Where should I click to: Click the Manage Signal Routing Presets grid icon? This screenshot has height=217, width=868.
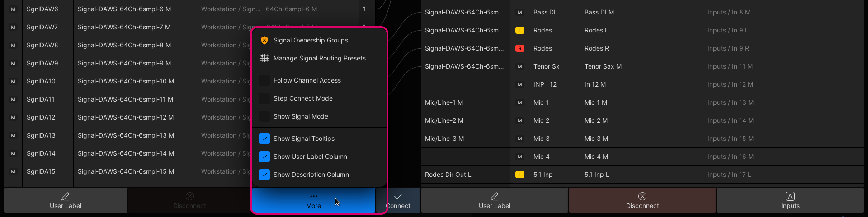click(264, 58)
